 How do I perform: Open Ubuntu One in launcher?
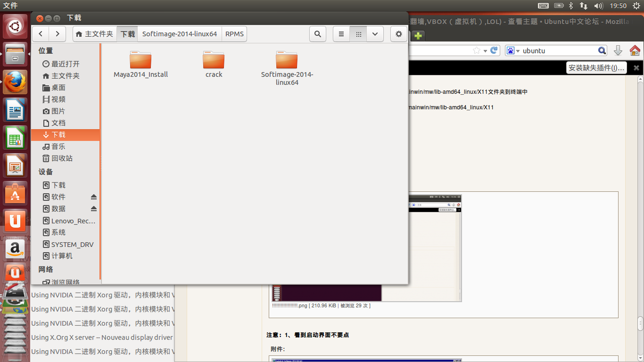15,221
